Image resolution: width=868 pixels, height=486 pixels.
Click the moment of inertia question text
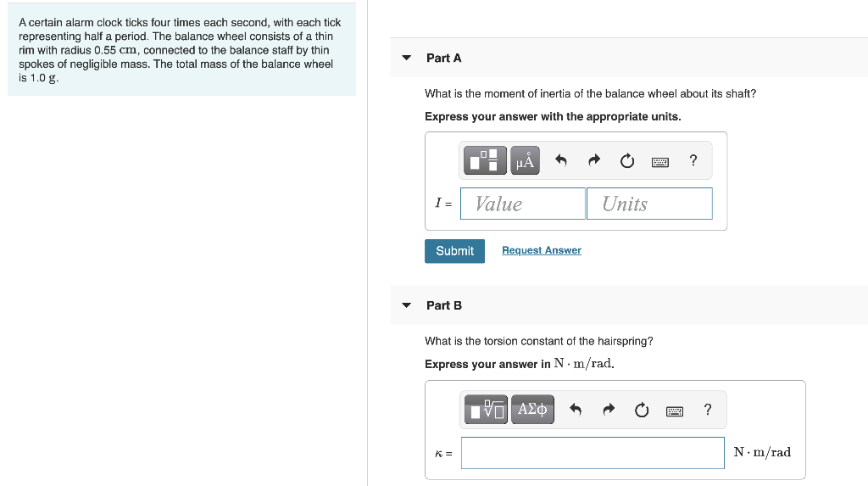pyautogui.click(x=590, y=93)
